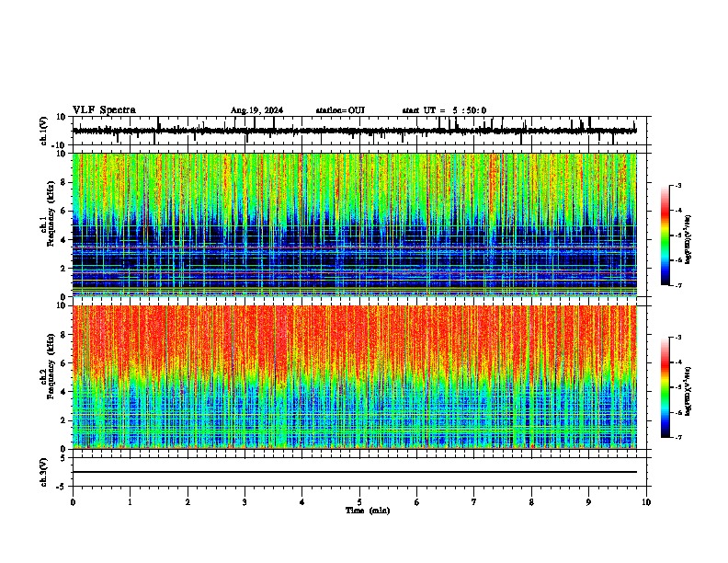The height and width of the screenshot is (563, 728).
Task: Click the log(PSD) label beside ch.2 color bar
Action: [x=688, y=392]
